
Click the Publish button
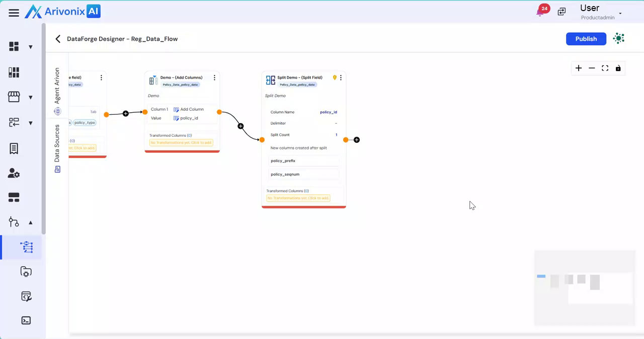586,39
